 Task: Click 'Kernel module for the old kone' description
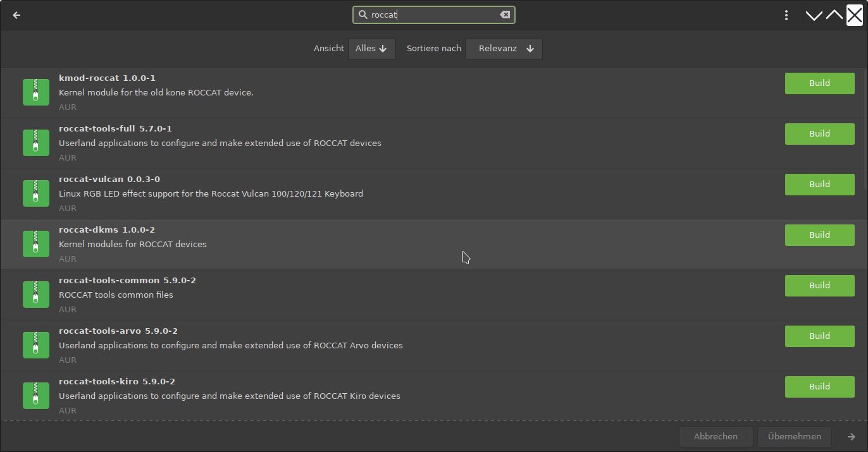(x=156, y=92)
